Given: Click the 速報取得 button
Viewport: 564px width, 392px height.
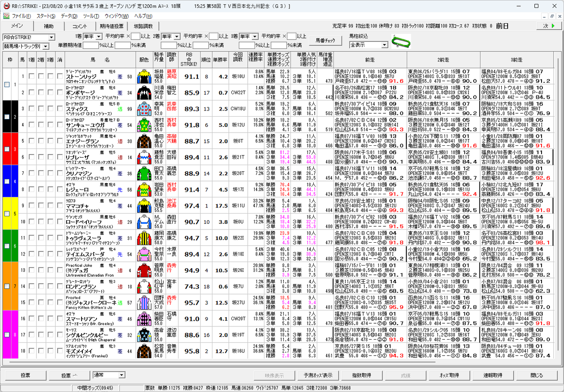Looking at the screenshot, I should [493, 375].
